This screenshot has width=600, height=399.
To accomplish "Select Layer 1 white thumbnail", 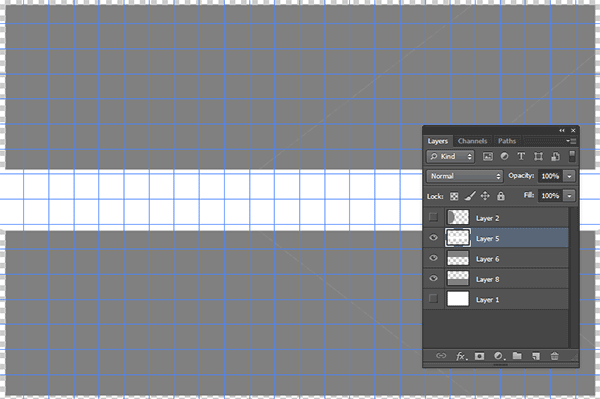I will (458, 299).
